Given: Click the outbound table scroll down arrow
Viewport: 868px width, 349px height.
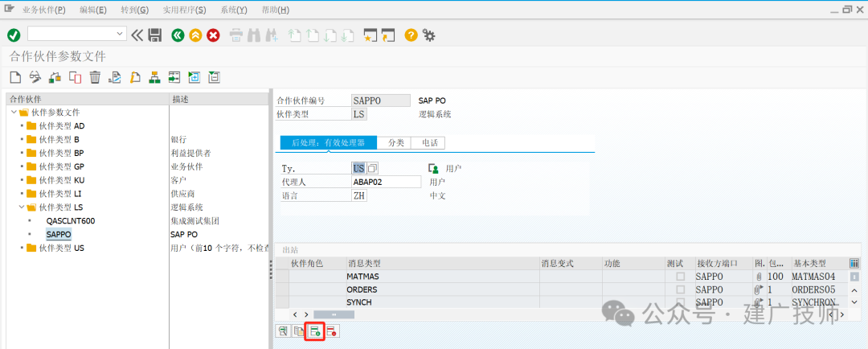Looking at the screenshot, I should tap(854, 302).
